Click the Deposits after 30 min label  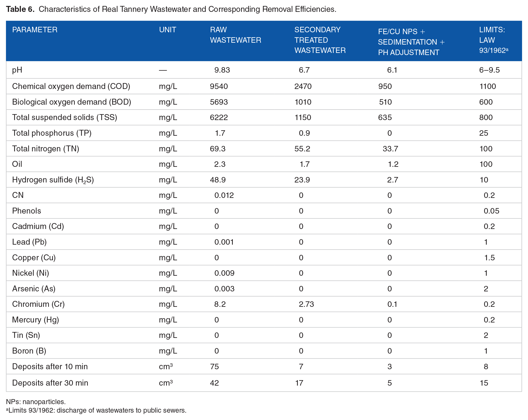[50, 383]
